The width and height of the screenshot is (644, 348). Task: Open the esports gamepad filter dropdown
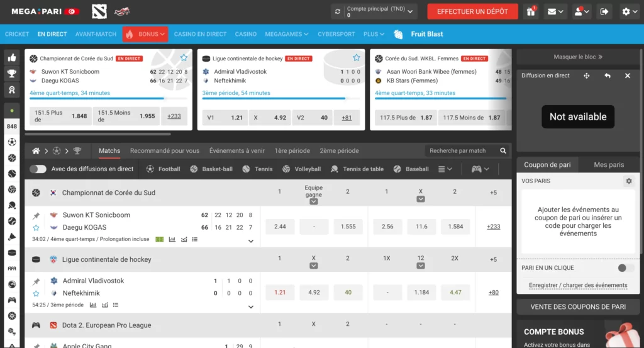(x=480, y=169)
